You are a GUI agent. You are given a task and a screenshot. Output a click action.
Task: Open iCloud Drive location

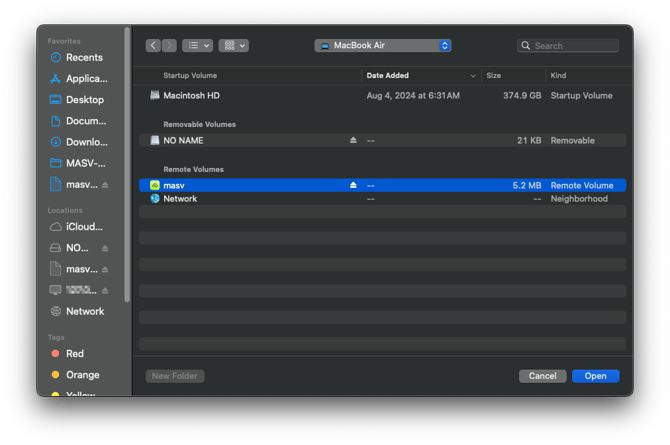pos(77,227)
